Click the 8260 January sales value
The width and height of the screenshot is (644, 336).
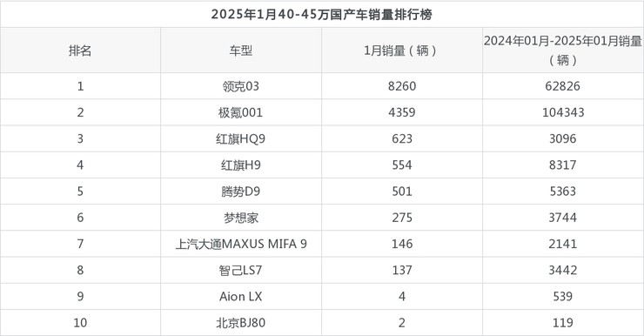pyautogui.click(x=402, y=86)
